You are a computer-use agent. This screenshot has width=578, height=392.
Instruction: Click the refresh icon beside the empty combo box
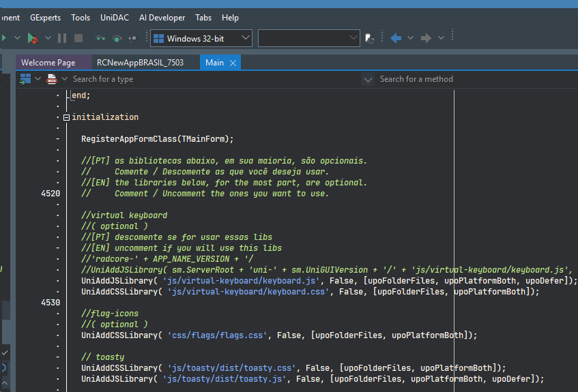click(369, 39)
